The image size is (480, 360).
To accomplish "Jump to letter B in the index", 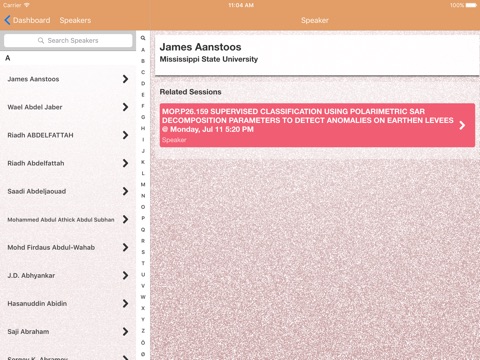I will click(143, 61).
